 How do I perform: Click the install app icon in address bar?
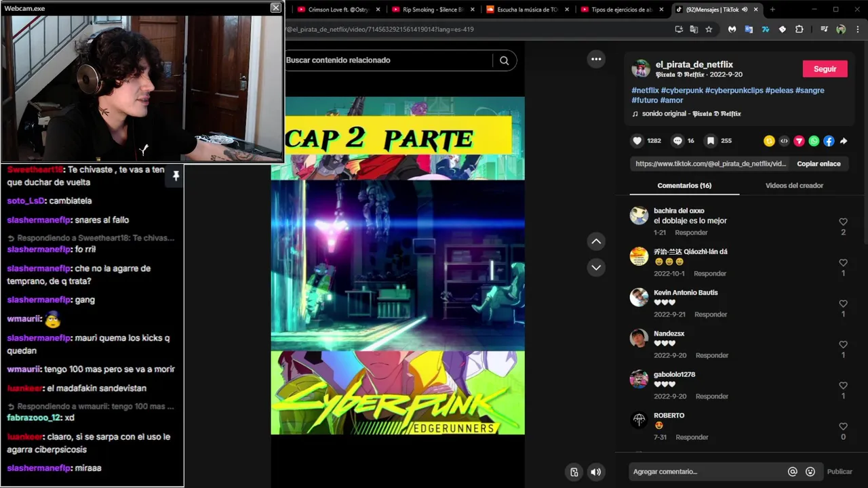tap(679, 29)
